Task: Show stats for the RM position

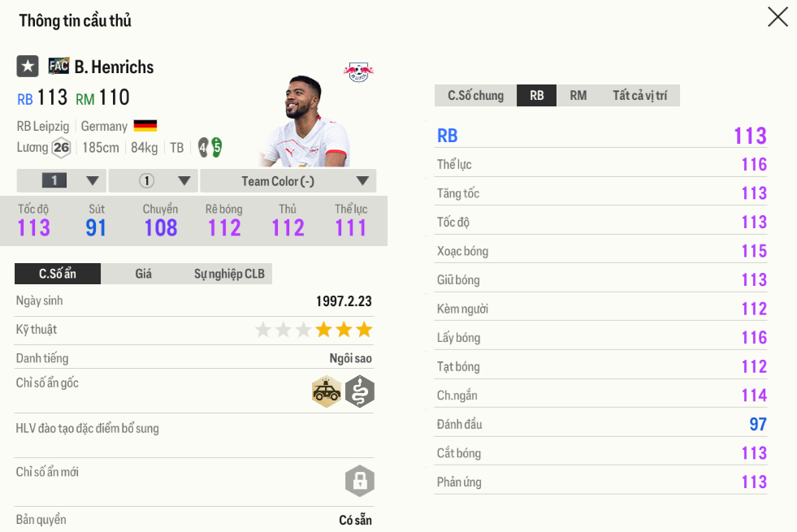Action: [578, 96]
